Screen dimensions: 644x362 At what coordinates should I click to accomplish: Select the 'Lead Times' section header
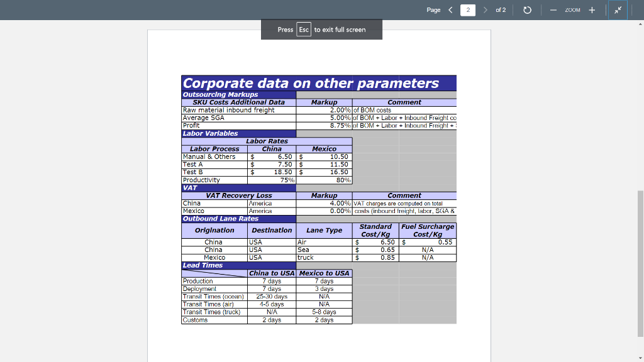(203, 266)
